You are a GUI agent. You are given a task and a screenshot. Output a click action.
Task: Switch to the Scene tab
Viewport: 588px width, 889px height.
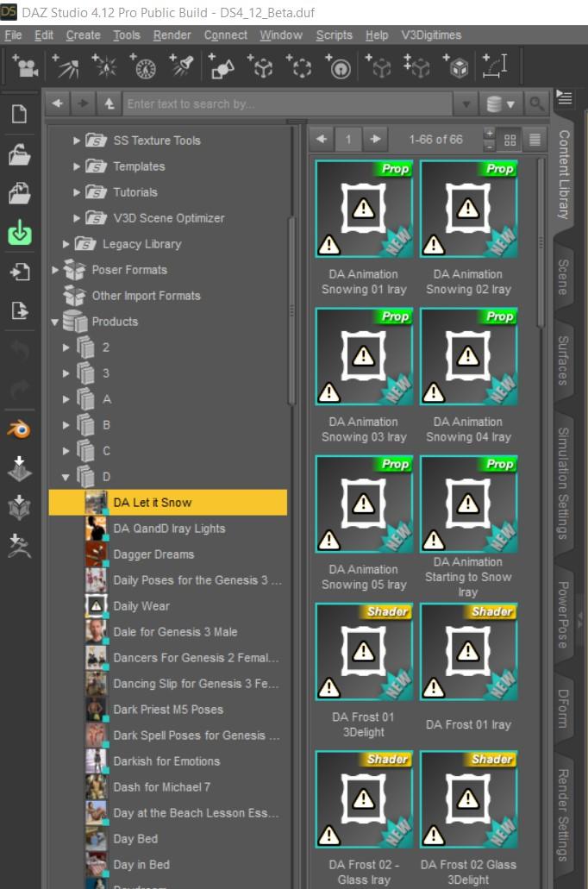(x=563, y=278)
